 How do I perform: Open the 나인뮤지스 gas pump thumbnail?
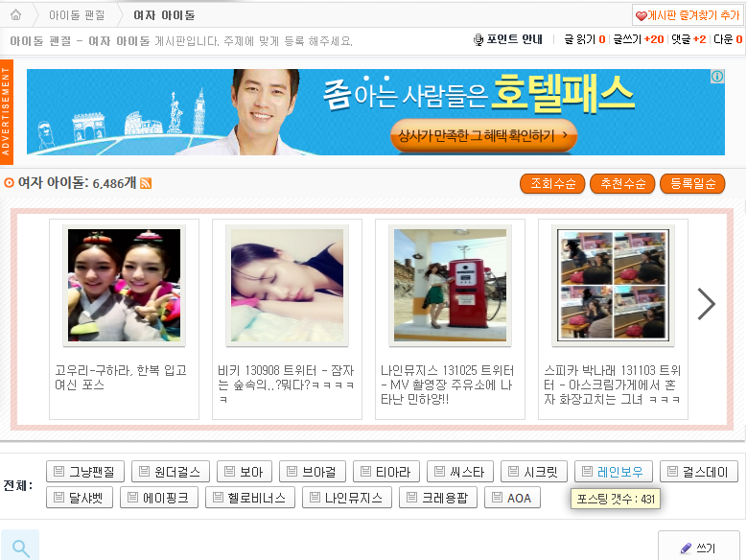click(450, 285)
